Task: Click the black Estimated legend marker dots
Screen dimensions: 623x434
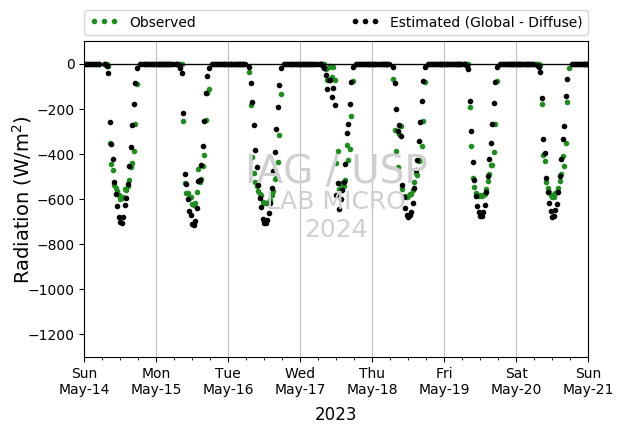Action: (x=366, y=22)
